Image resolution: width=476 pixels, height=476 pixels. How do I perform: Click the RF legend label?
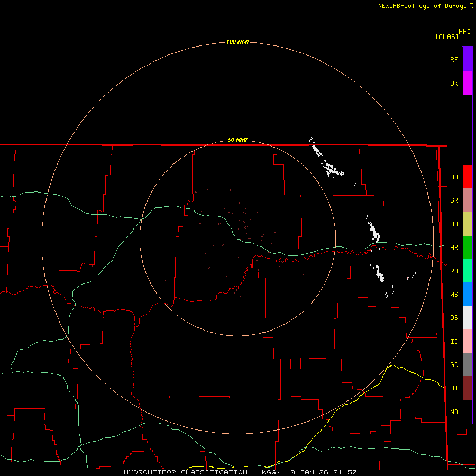point(454,59)
